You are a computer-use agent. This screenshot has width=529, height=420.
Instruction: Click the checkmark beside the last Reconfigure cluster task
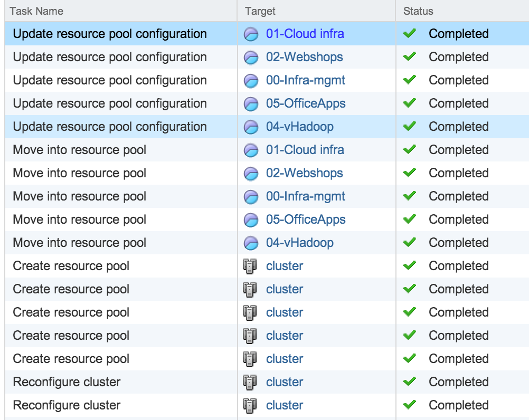pos(409,405)
